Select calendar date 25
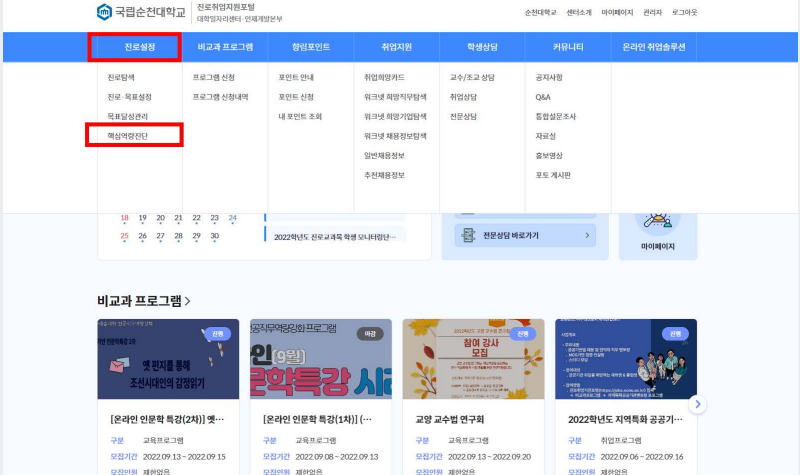Image resolution: width=800 pixels, height=475 pixels. click(124, 236)
